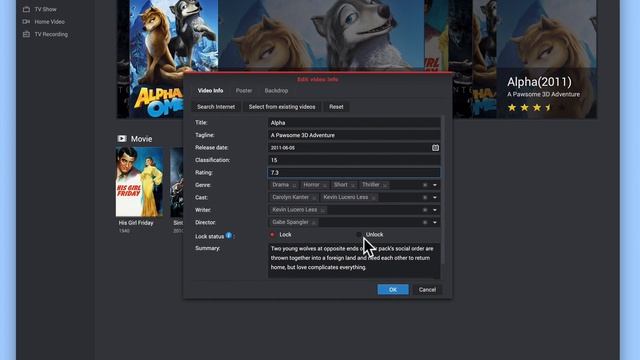The width and height of the screenshot is (640, 360).
Task: Click the Movie section play icon
Action: 122,139
